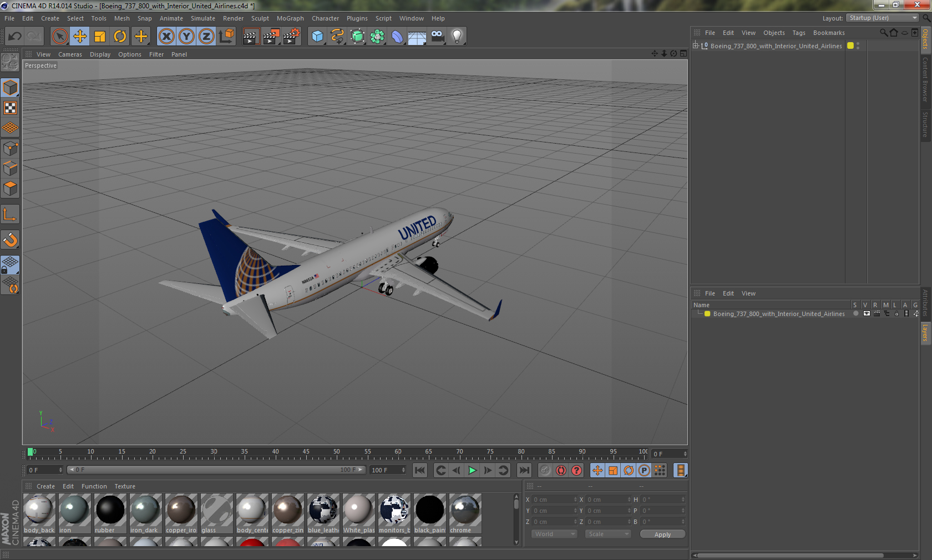The image size is (932, 560).
Task: Expand Boeing_737_800 object tree node
Action: 696,45
